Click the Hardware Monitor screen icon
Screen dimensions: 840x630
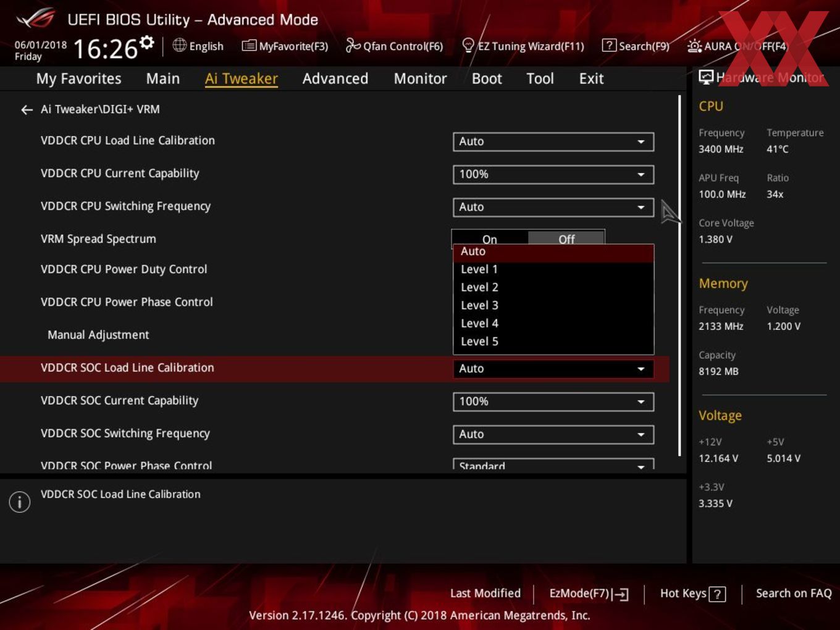coord(706,77)
